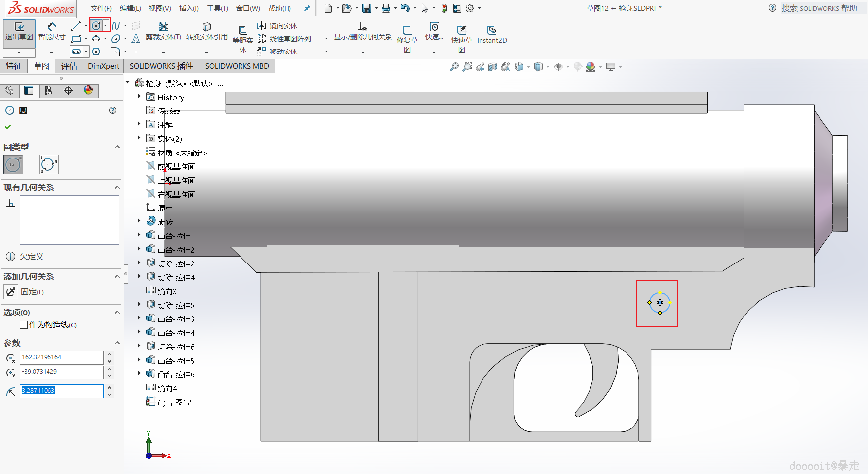This screenshot has width=868, height=474.
Task: Collapse the 参数 (Parameters) section
Action: coord(117,343)
